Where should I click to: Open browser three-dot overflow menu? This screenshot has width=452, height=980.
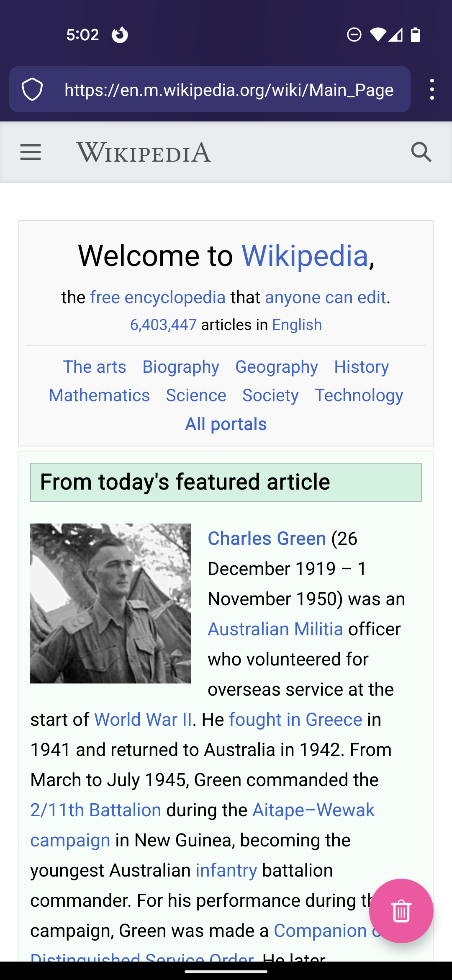click(432, 90)
